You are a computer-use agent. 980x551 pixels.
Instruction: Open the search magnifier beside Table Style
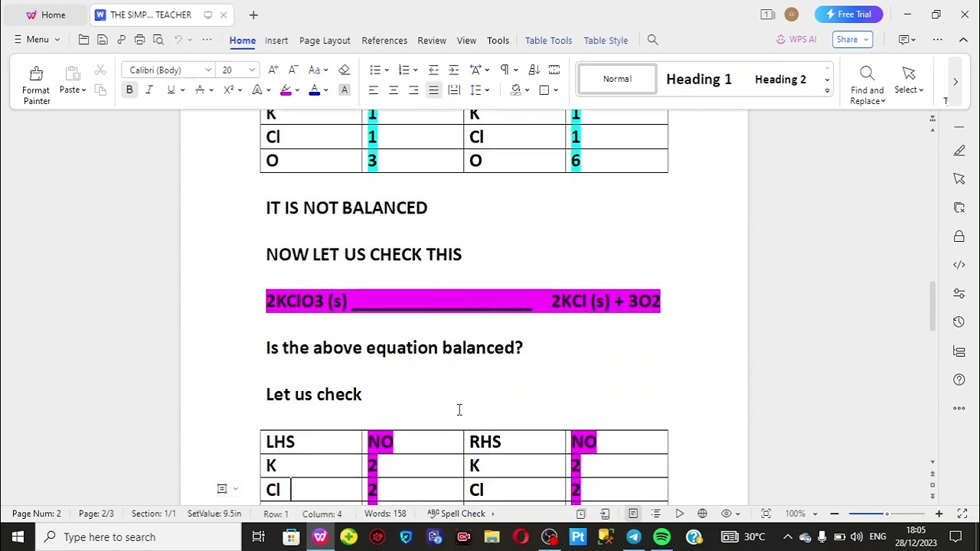(652, 40)
